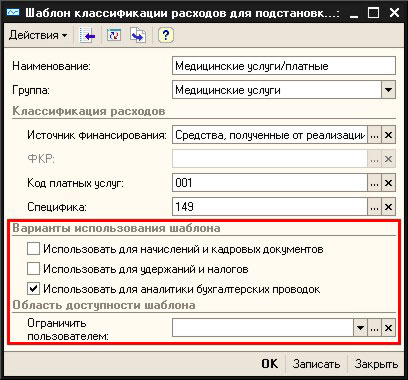
Task: Click ellipsis button of Источник финансирования
Action: click(x=374, y=135)
